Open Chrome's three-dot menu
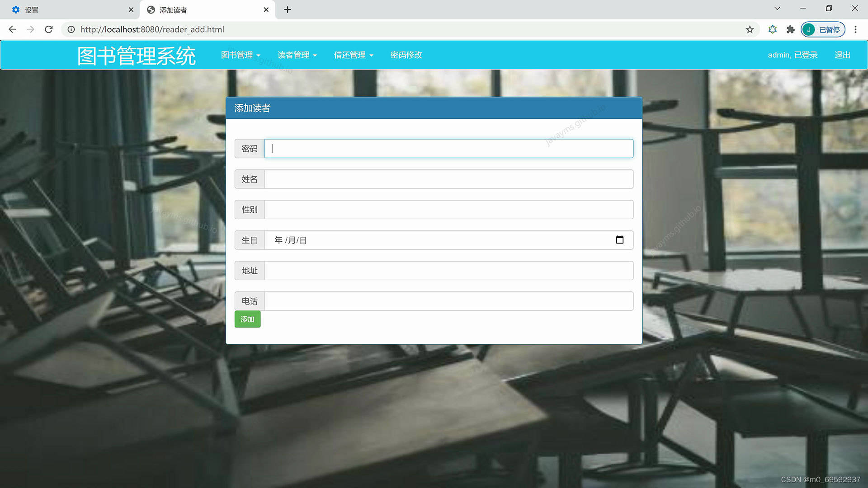This screenshot has height=488, width=868. [x=855, y=29]
